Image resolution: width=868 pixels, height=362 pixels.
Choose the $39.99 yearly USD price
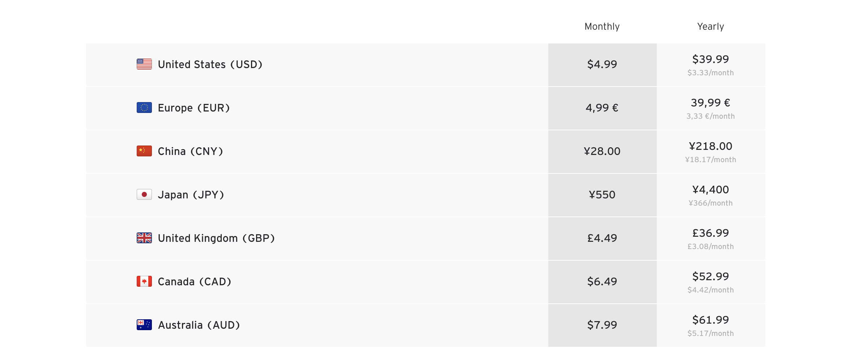tap(711, 59)
